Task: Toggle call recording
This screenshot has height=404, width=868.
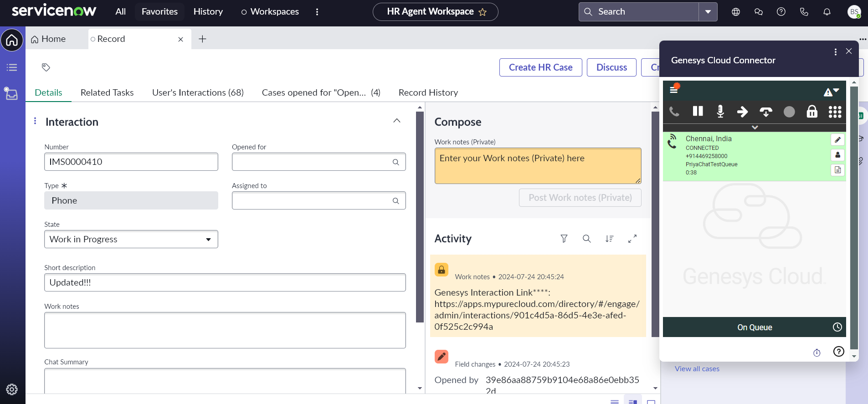Action: [x=789, y=112]
